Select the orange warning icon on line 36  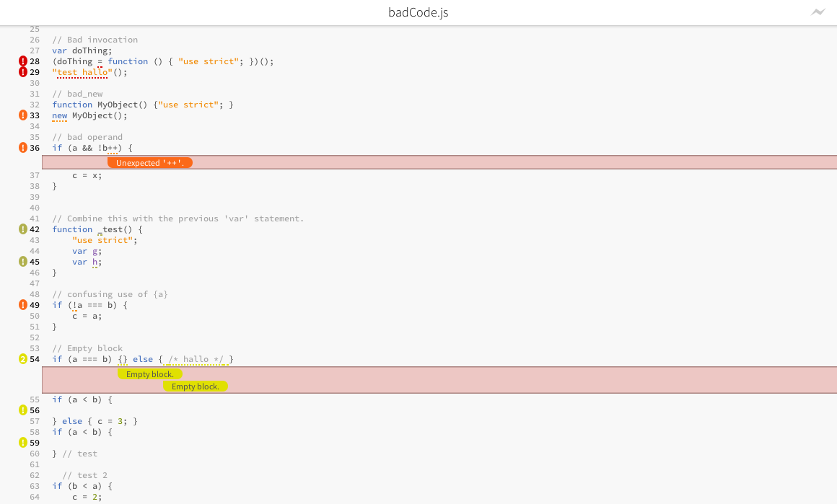point(22,148)
